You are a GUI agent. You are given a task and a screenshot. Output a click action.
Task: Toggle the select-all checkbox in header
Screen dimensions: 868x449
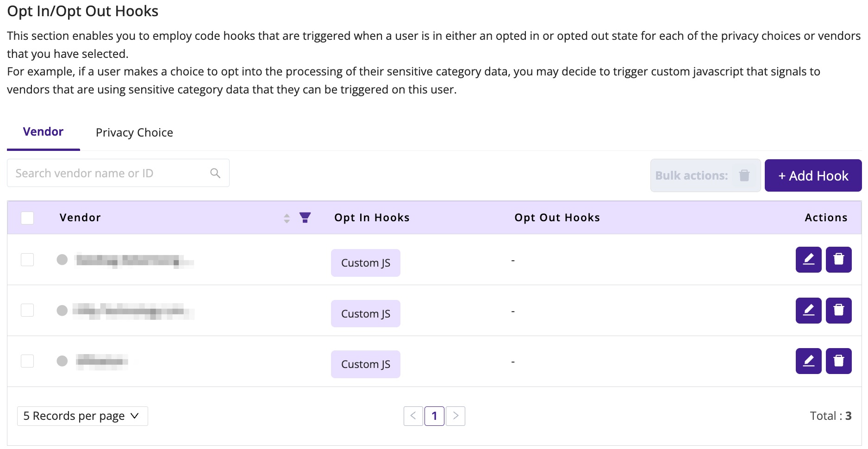[27, 218]
